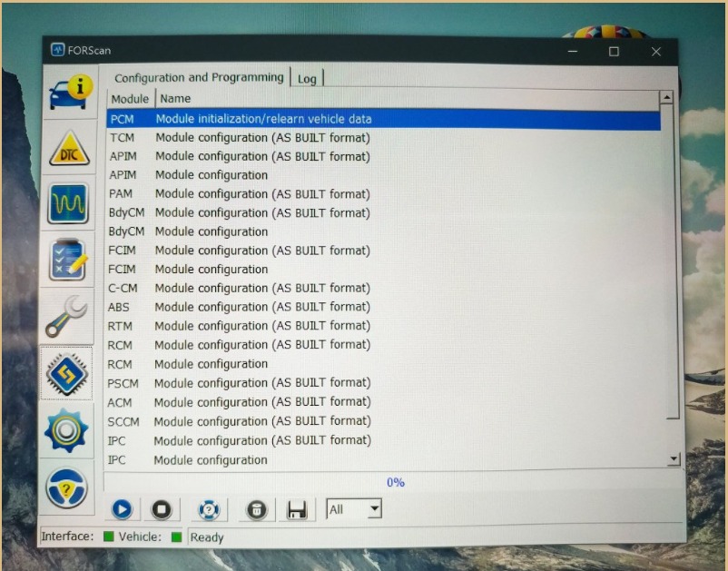
Task: Select TCM Module configuration (AS BUILT format)
Action: 383,138
